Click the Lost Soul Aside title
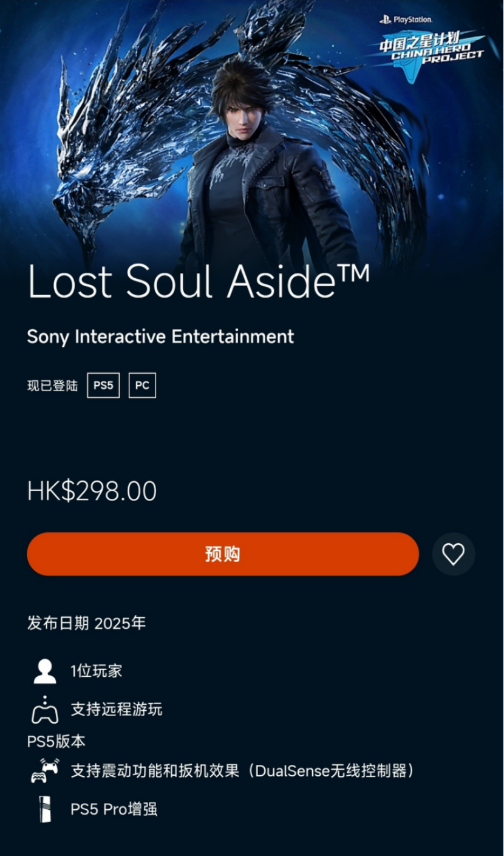 [x=199, y=281]
